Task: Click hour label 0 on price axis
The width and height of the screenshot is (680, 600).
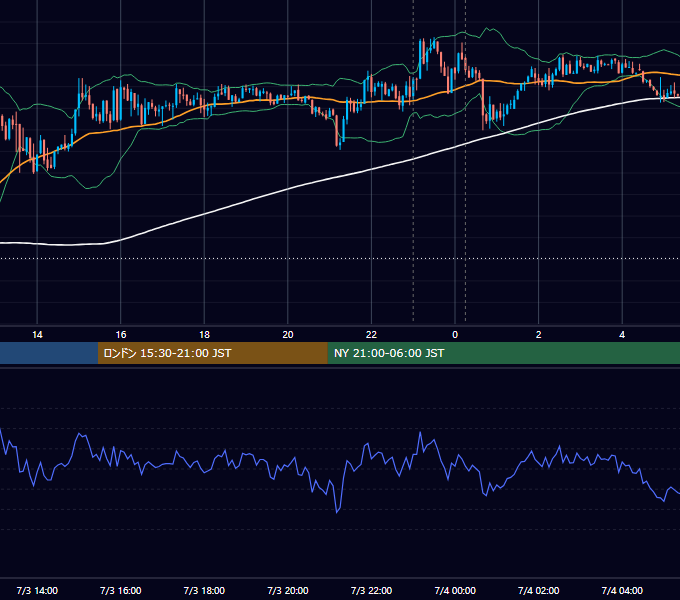Action: pos(455,335)
